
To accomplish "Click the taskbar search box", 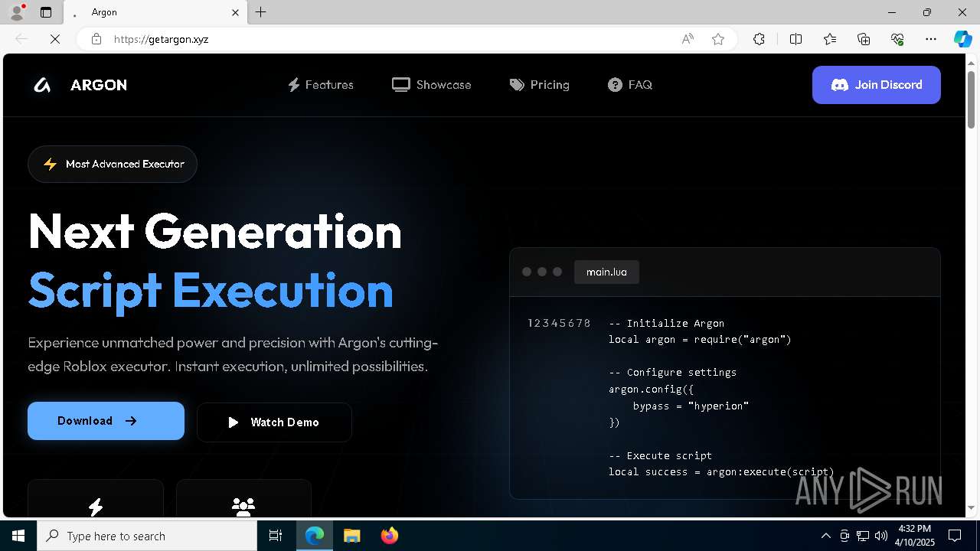I will pos(147,536).
